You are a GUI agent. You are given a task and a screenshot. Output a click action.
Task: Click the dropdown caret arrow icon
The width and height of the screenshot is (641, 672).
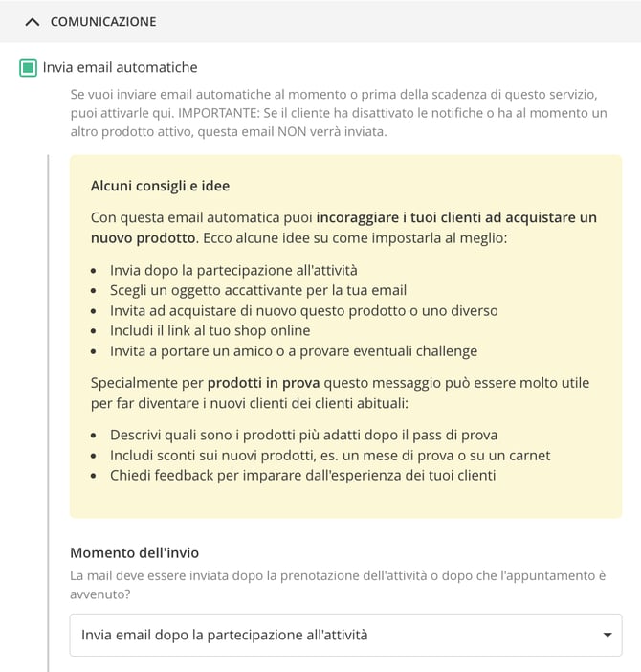coord(608,635)
